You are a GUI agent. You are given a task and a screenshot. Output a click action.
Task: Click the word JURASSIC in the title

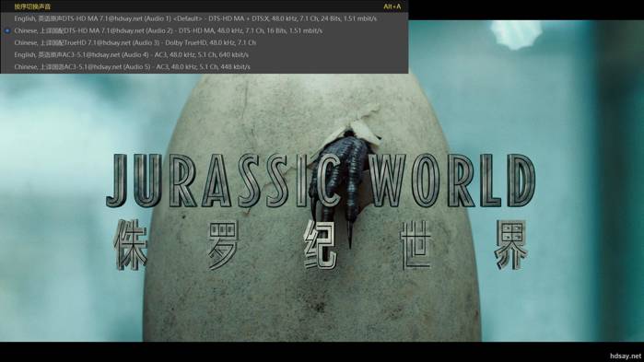223,181
